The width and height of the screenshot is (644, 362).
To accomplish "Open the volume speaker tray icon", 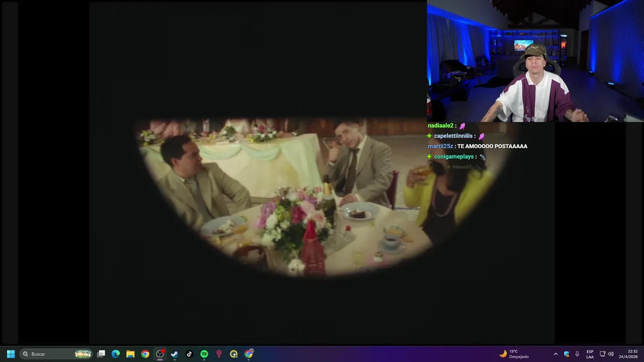I will [x=611, y=354].
